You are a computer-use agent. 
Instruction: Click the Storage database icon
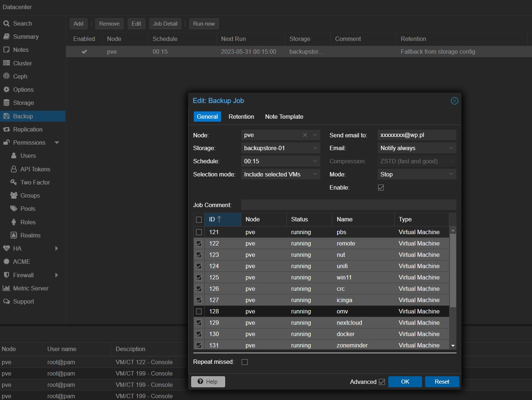(x=6, y=103)
